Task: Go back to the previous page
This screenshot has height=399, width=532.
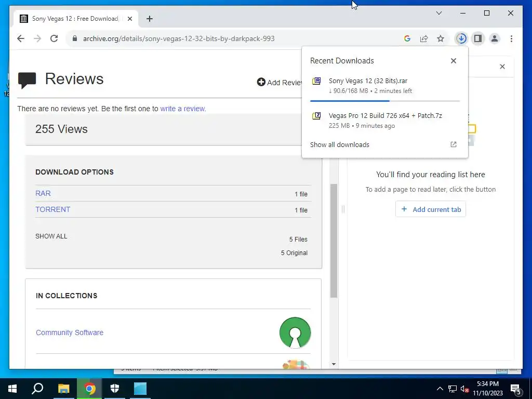Action: [21, 38]
